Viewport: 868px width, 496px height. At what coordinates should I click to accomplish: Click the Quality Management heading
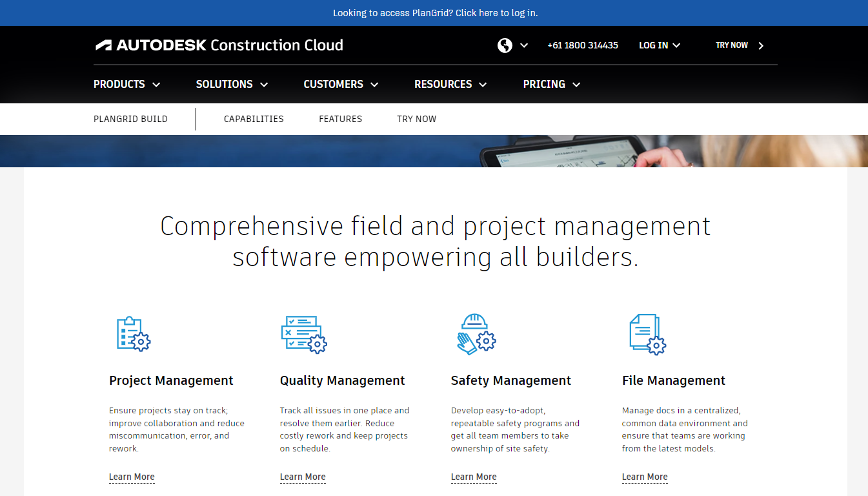pos(343,380)
